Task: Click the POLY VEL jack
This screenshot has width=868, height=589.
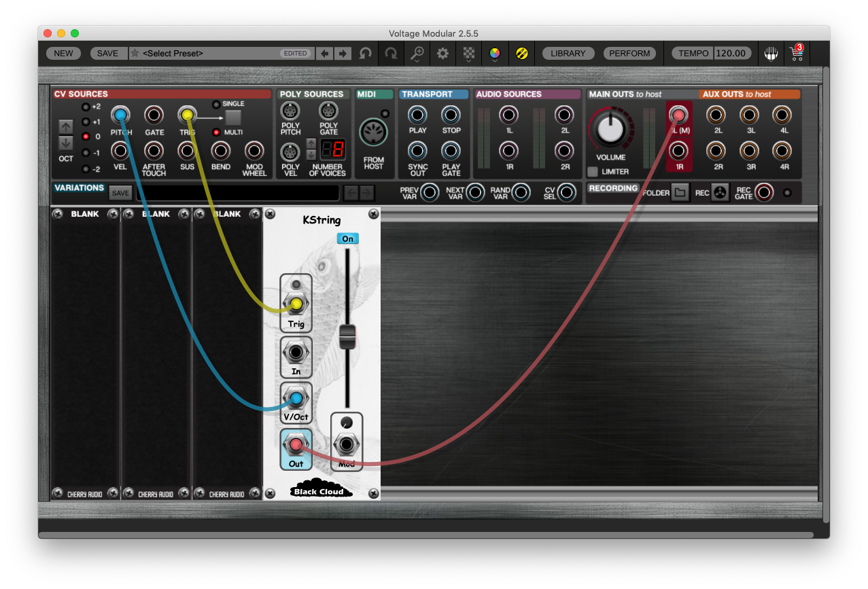Action: pyautogui.click(x=290, y=152)
